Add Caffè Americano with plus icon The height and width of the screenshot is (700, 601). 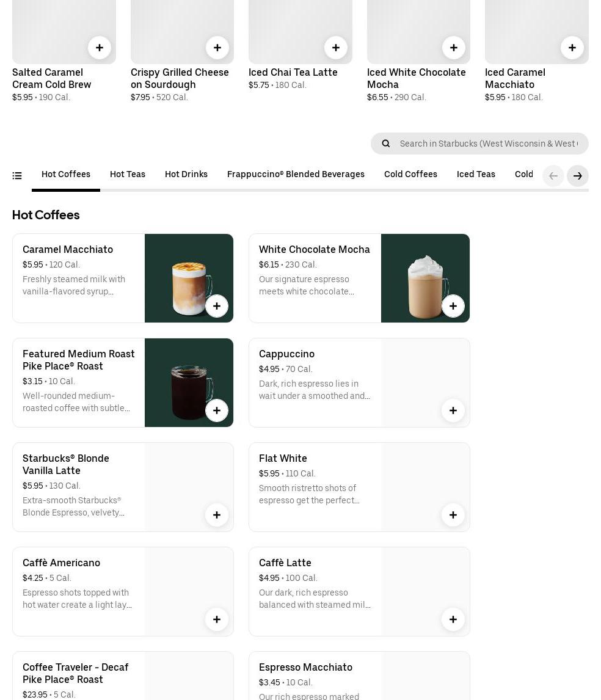[x=217, y=619]
